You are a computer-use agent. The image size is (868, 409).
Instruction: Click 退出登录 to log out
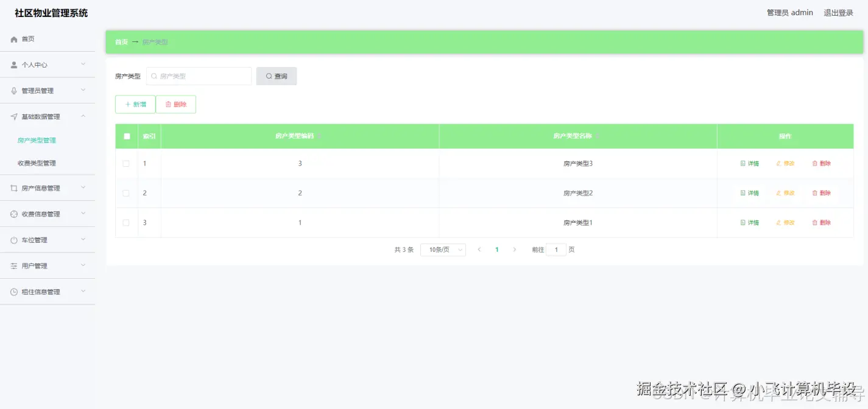pos(838,13)
